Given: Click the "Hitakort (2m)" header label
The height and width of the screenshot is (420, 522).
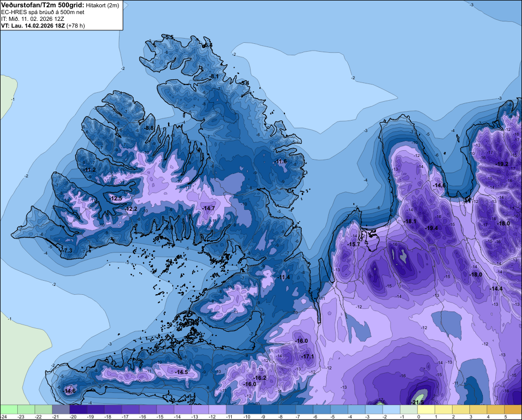Looking at the screenshot, I should coord(102,5).
